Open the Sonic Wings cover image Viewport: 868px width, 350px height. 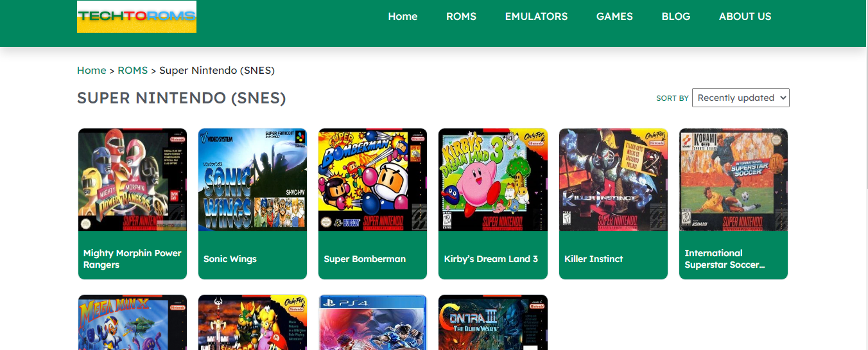click(252, 180)
